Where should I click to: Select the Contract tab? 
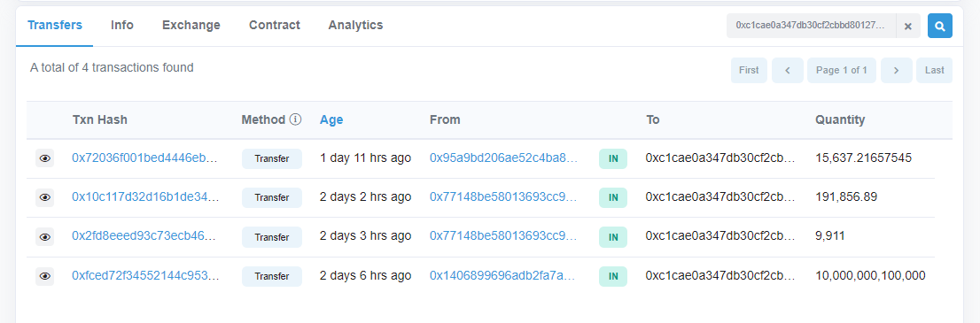coord(275,25)
